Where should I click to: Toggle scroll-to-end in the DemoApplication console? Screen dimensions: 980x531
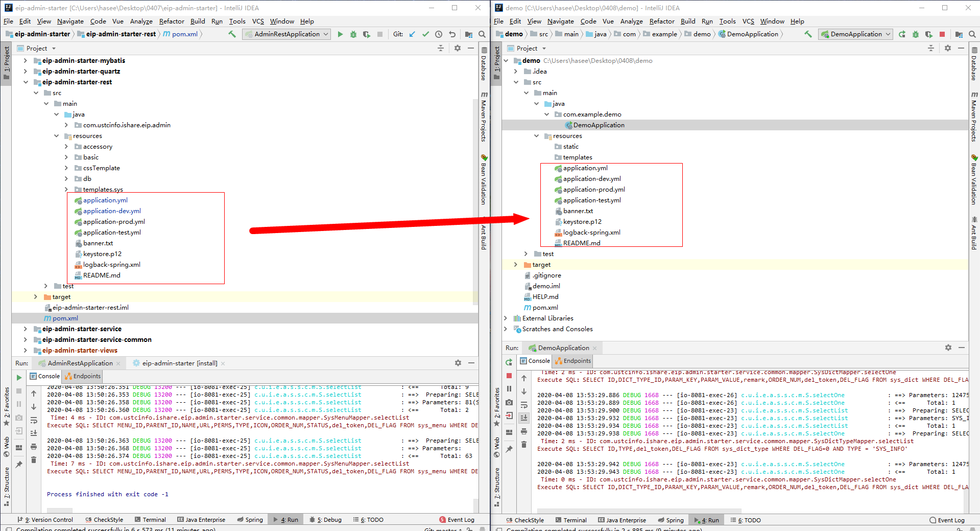[x=524, y=418]
